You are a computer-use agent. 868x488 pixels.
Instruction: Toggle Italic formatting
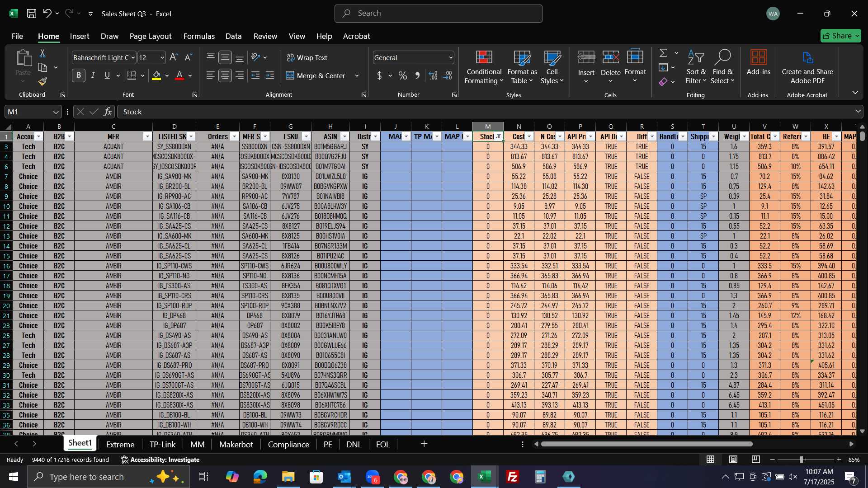93,75
